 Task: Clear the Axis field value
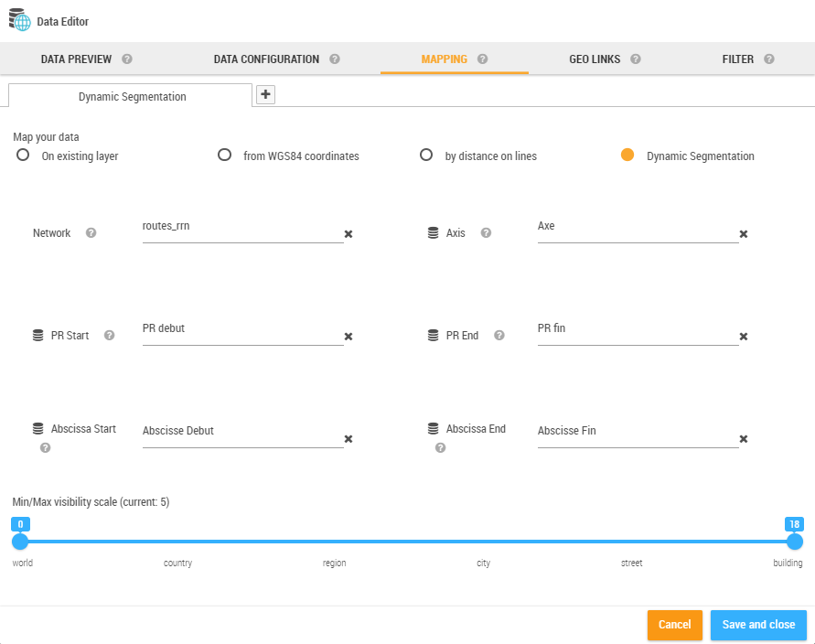pos(744,234)
